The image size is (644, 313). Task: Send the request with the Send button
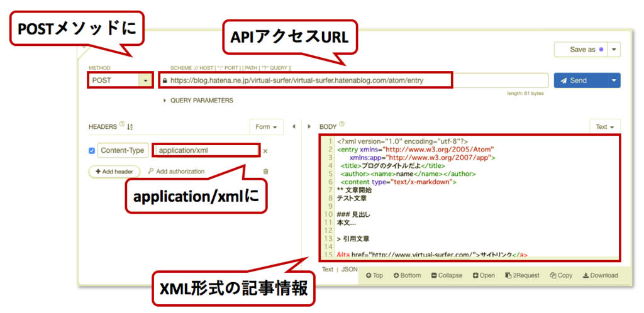pos(580,80)
